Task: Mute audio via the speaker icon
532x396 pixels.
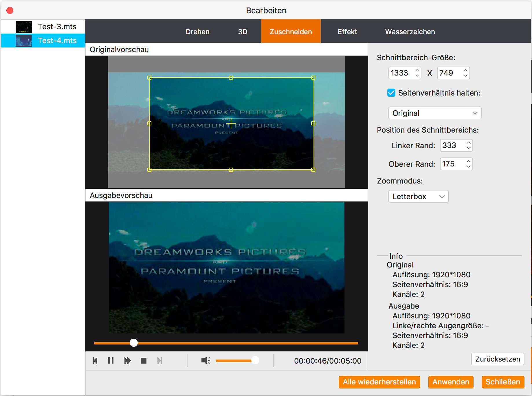Action: pos(206,360)
